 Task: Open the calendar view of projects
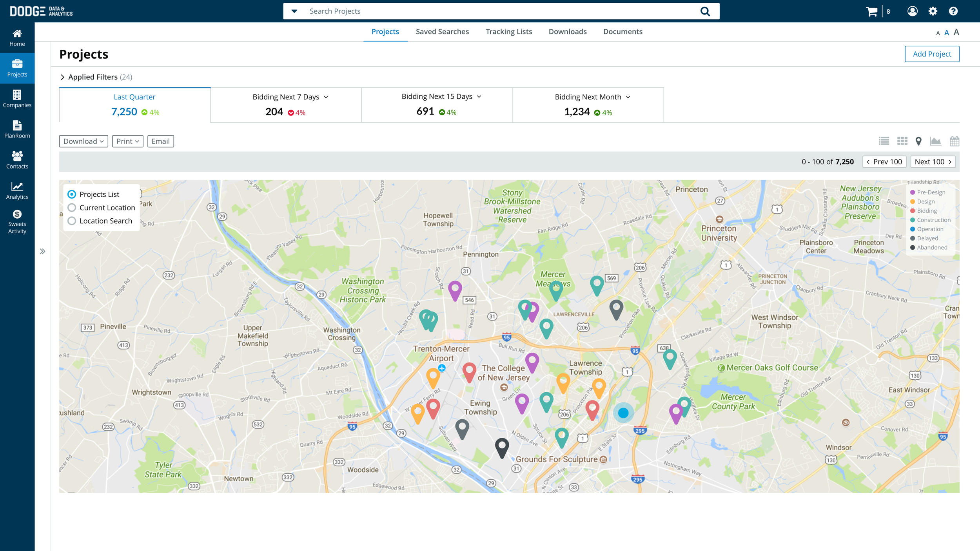pyautogui.click(x=955, y=141)
